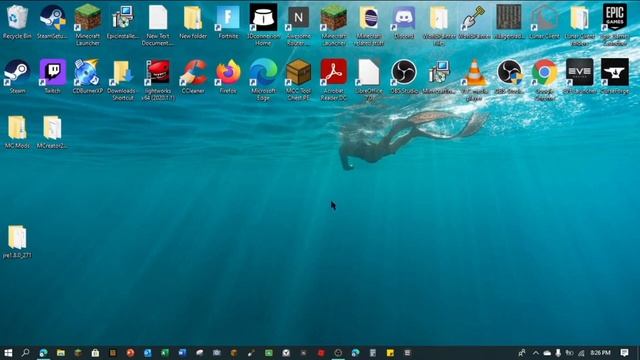
Task: Select the Twitch shortcut icon
Action: point(53,73)
